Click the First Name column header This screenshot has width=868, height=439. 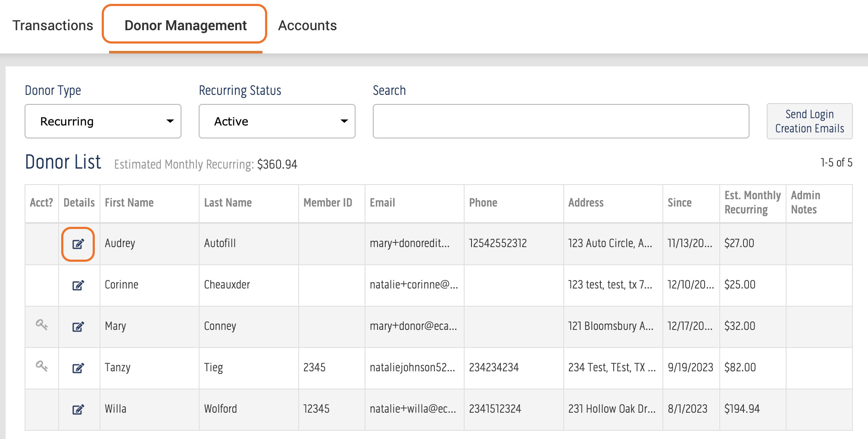coord(129,203)
